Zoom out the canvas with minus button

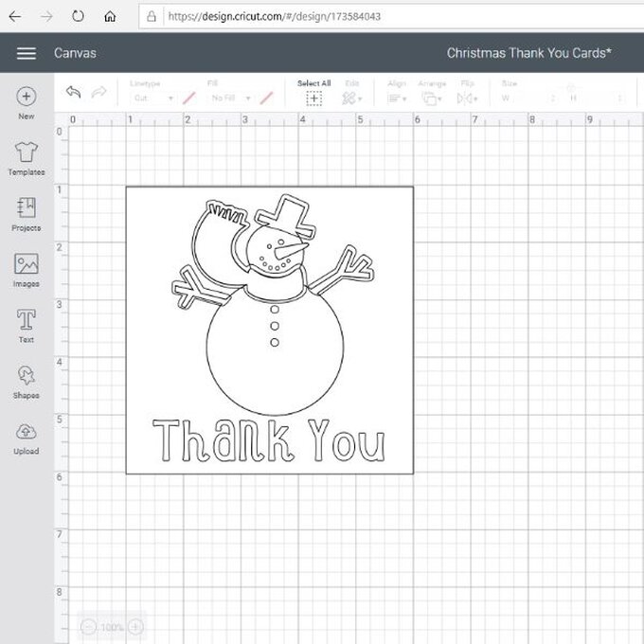[88, 627]
